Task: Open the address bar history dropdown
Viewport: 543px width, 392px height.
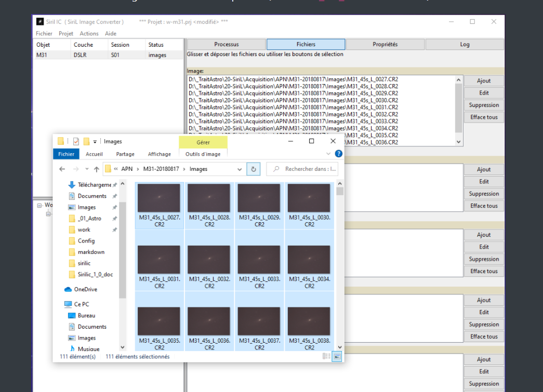Action: (x=240, y=169)
